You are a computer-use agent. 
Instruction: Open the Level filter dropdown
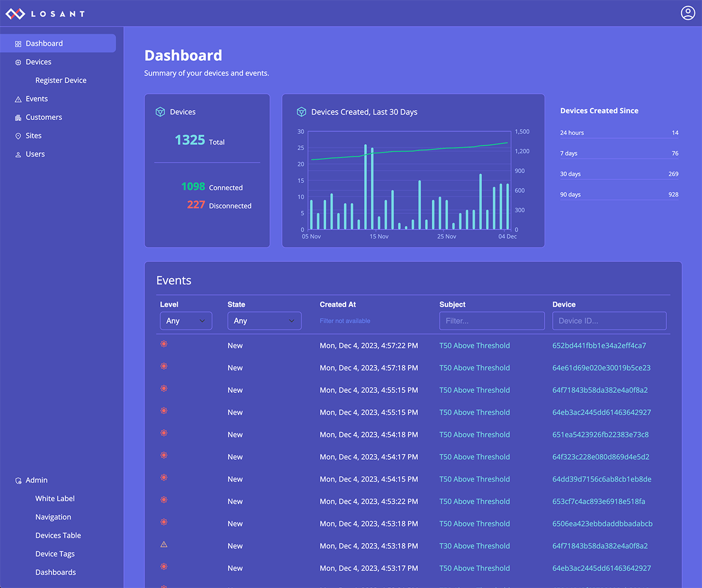coord(186,321)
